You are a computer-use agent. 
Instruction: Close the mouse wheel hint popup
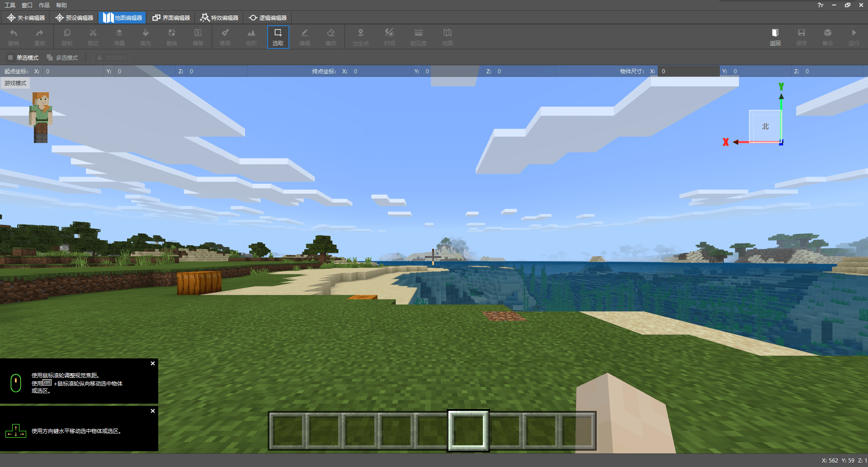(153, 363)
